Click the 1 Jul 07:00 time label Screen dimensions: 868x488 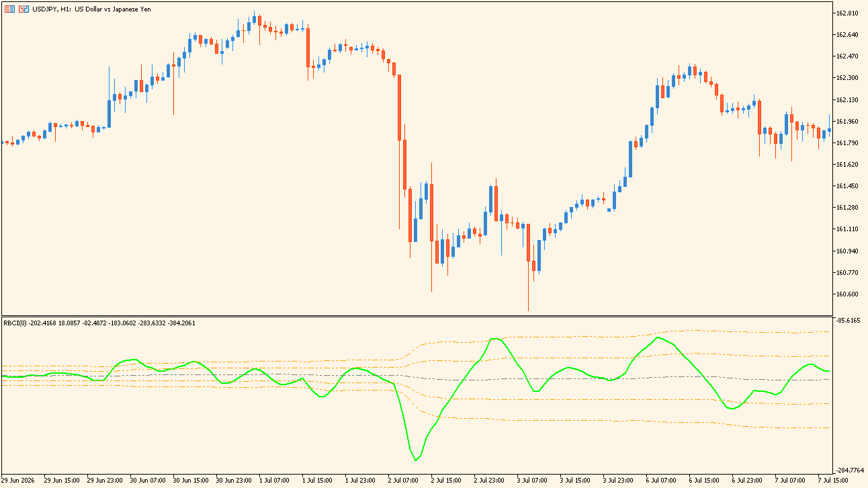tap(275, 481)
